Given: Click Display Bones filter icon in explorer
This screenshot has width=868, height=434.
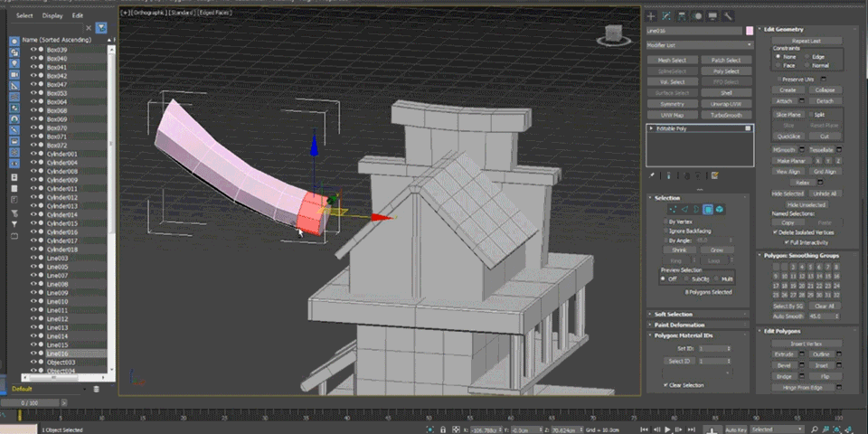Looking at the screenshot, I should 14,129.
